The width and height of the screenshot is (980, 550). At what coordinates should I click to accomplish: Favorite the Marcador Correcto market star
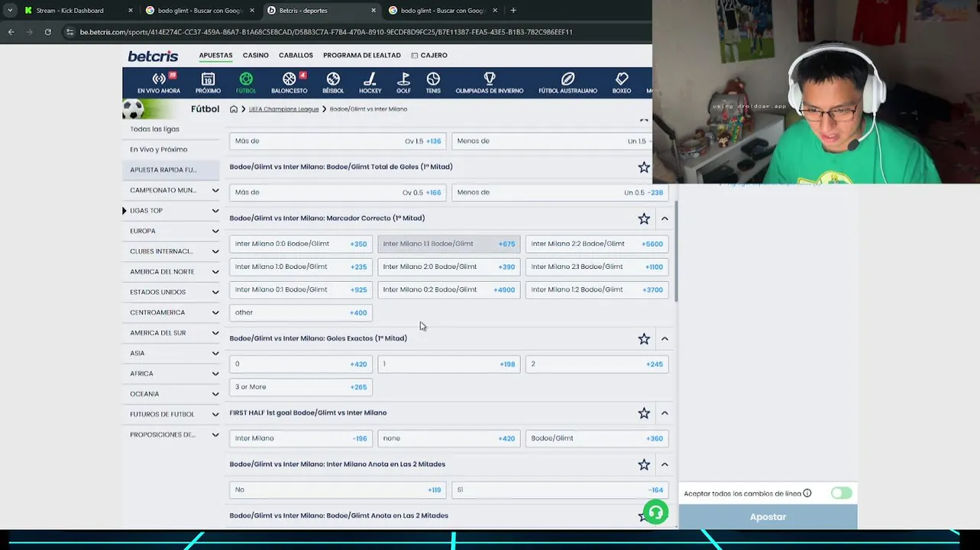(644, 218)
